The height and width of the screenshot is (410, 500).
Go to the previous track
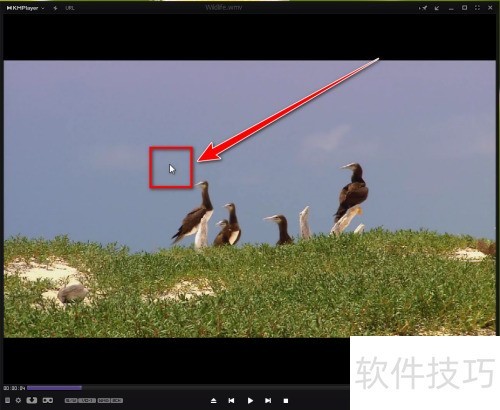231,401
